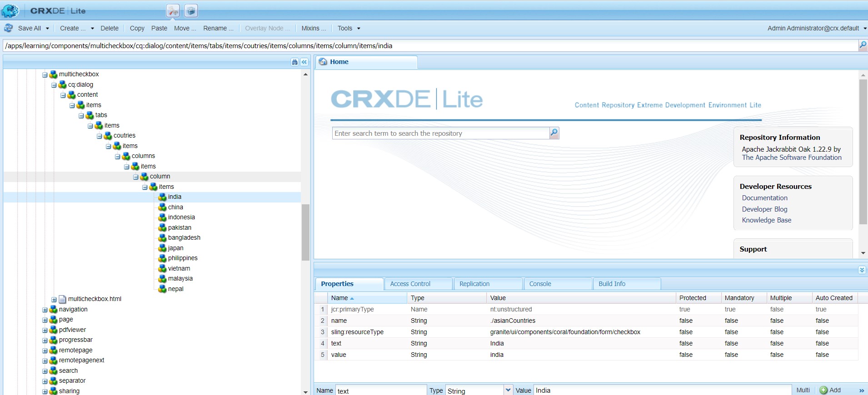Click the Rename toolbar button
This screenshot has width=868, height=395.
218,28
